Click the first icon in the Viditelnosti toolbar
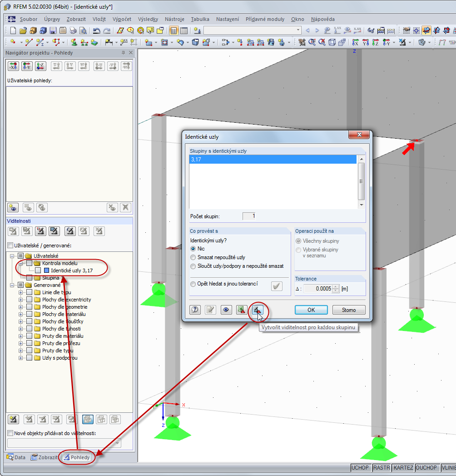Viewport: 456px width, 476px height. pyautogui.click(x=13, y=231)
